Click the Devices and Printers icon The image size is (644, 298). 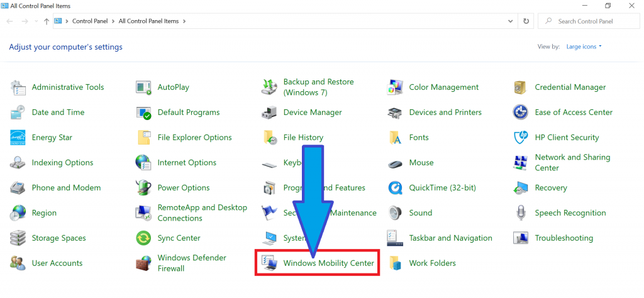point(395,113)
